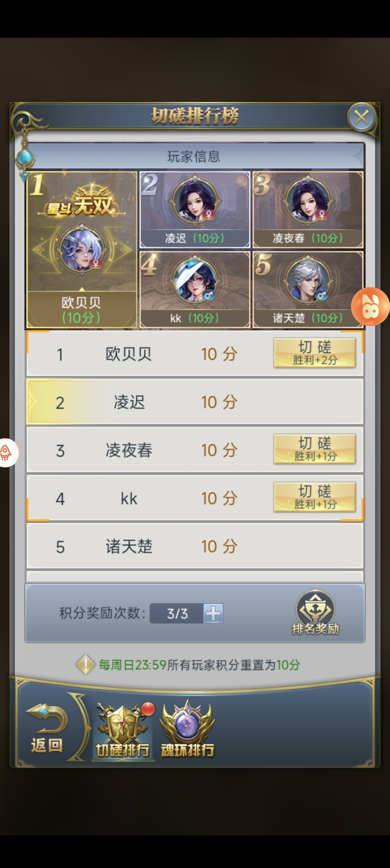
Task: View rank 1 欧贝贝 avatar card
Action: (x=82, y=250)
